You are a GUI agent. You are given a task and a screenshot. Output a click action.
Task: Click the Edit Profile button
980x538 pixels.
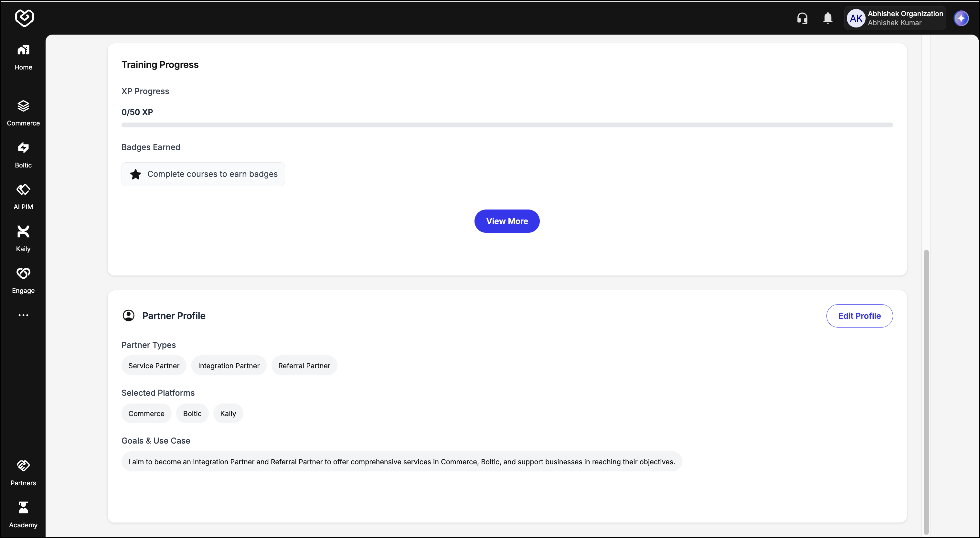tap(859, 316)
